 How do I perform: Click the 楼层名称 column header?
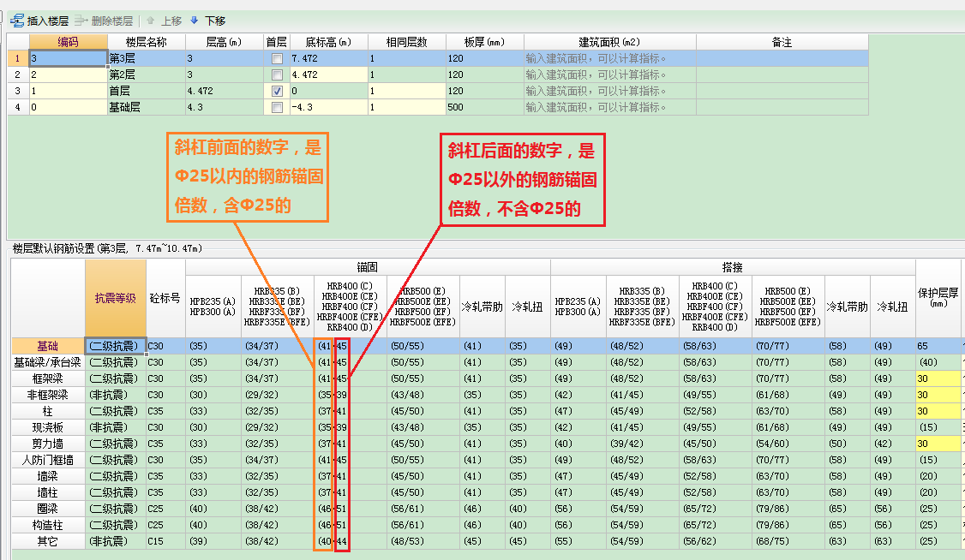pyautogui.click(x=147, y=42)
